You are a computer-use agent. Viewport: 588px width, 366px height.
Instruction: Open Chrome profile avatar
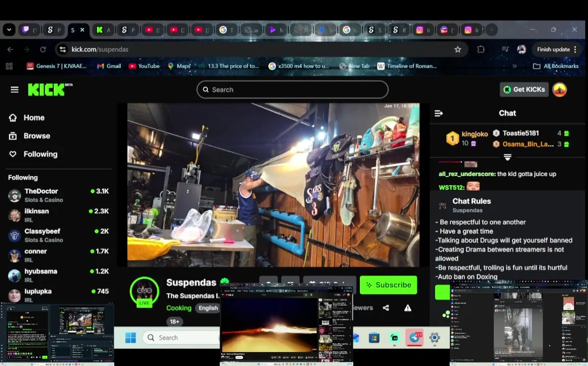click(x=521, y=49)
